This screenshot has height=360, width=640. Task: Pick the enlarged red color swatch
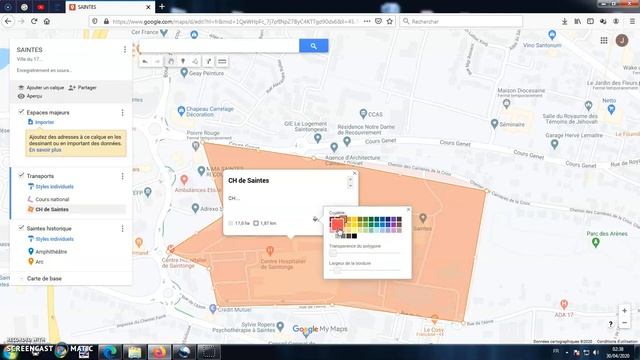[337, 224]
